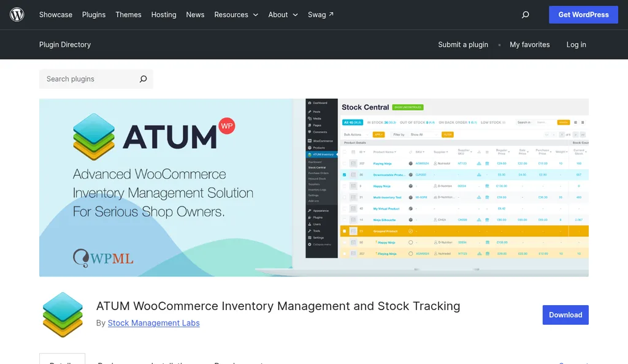Download the ATUM plugin

tap(565, 315)
